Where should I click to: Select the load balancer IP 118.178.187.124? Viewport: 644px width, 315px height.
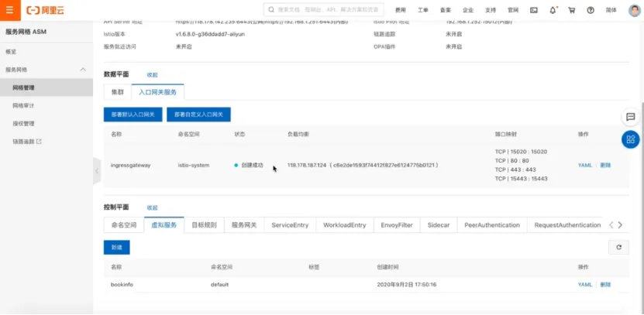click(307, 166)
